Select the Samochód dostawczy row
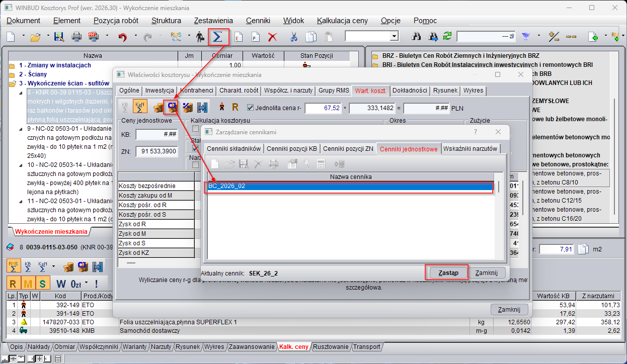627x364 pixels. click(293, 330)
